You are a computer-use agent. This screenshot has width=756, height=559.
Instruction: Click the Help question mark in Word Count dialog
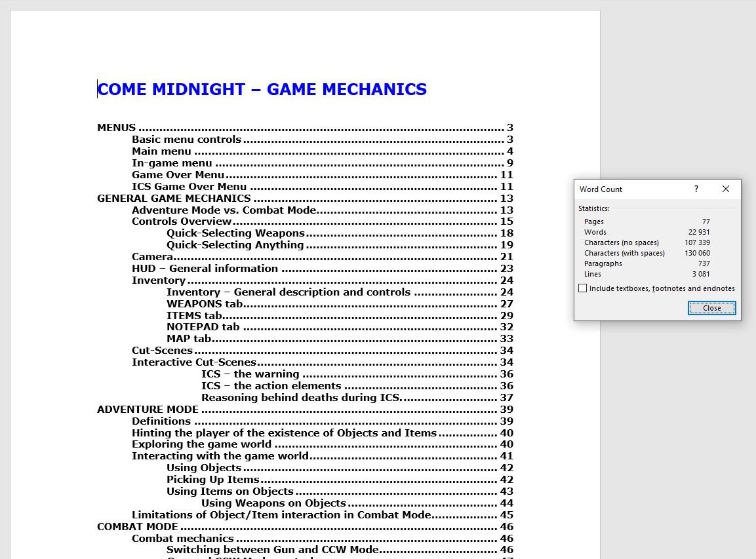coord(696,189)
